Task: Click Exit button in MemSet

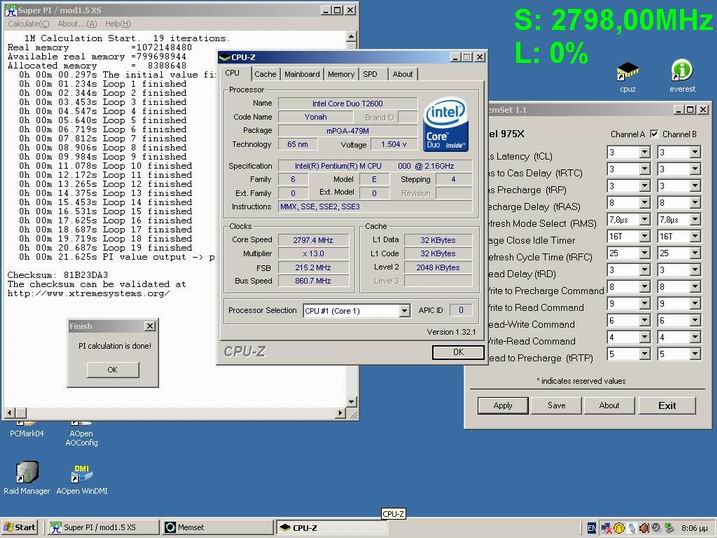Action: pos(667,405)
